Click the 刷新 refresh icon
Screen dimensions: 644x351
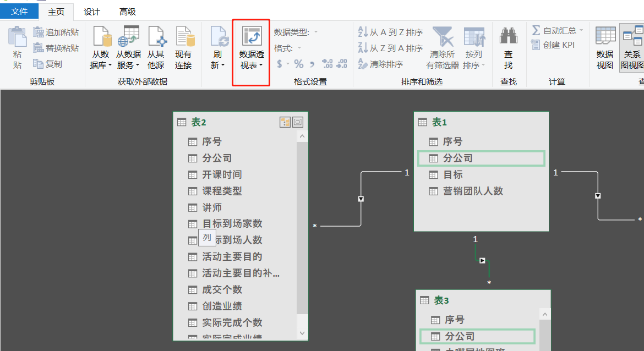pos(219,37)
